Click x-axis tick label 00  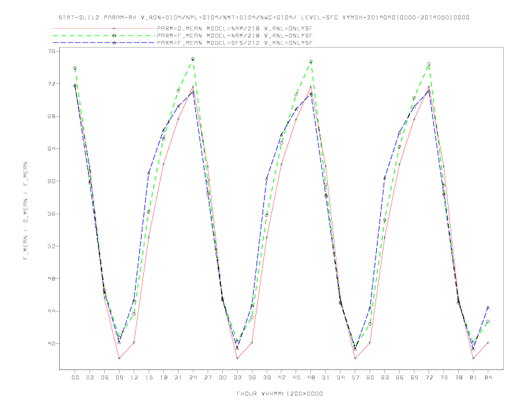coord(75,377)
